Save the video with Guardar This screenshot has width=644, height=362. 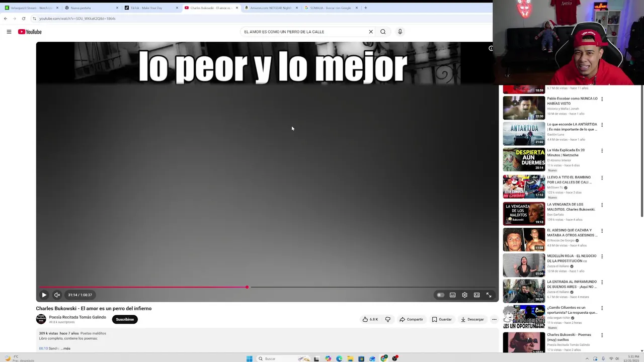[441, 319]
